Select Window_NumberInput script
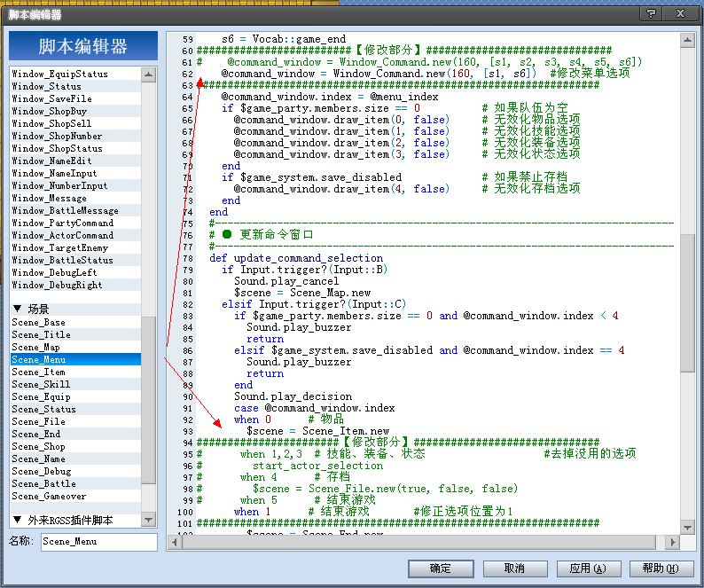704x588 pixels. pyautogui.click(x=75, y=185)
